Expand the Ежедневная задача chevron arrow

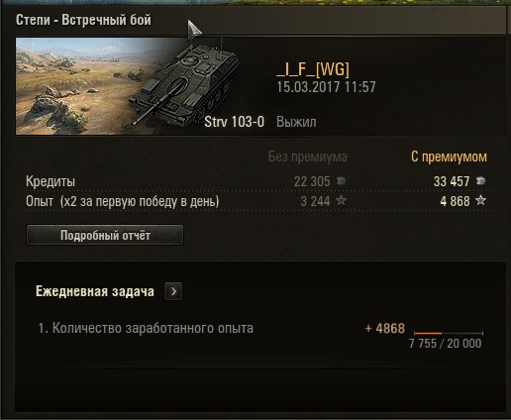173,291
